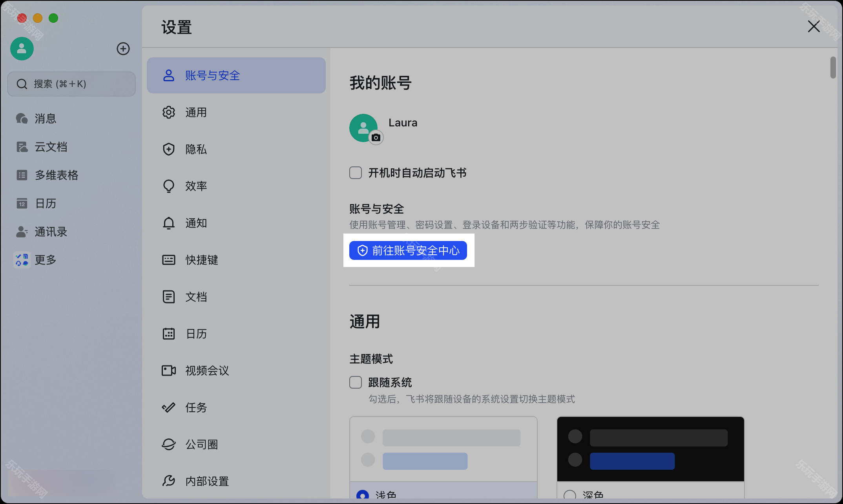The width and height of the screenshot is (843, 504).
Task: Click the dark theme preview thumbnail
Action: [650, 449]
